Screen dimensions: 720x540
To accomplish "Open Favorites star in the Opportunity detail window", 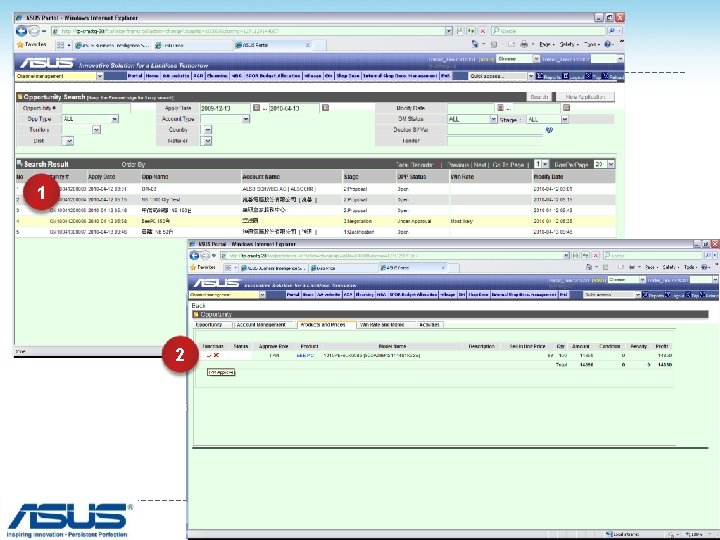I will tap(193, 267).
